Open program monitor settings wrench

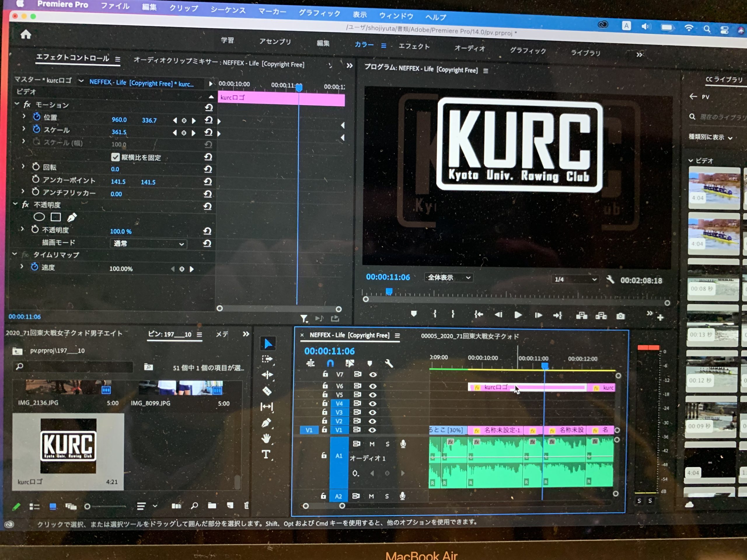click(x=610, y=279)
